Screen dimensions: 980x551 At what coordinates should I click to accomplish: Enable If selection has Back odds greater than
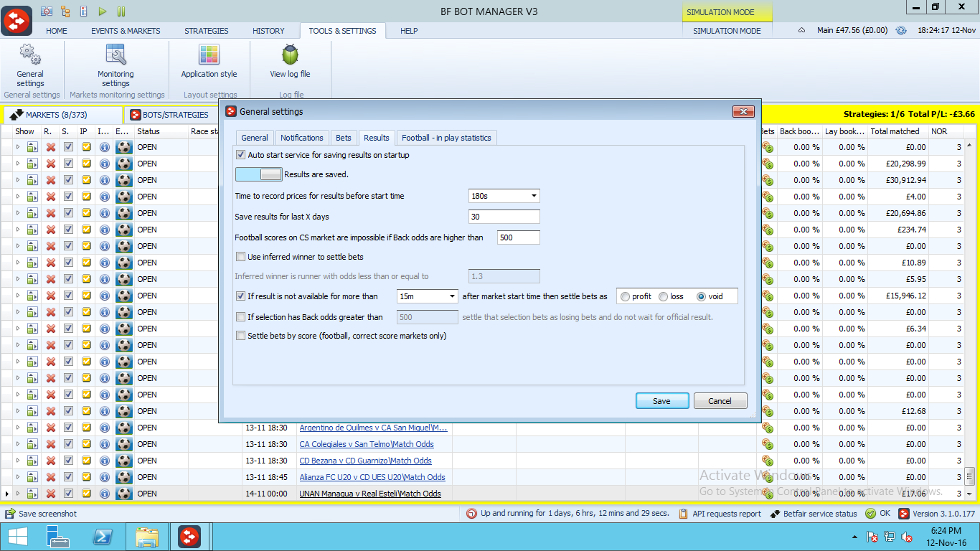[x=240, y=316]
